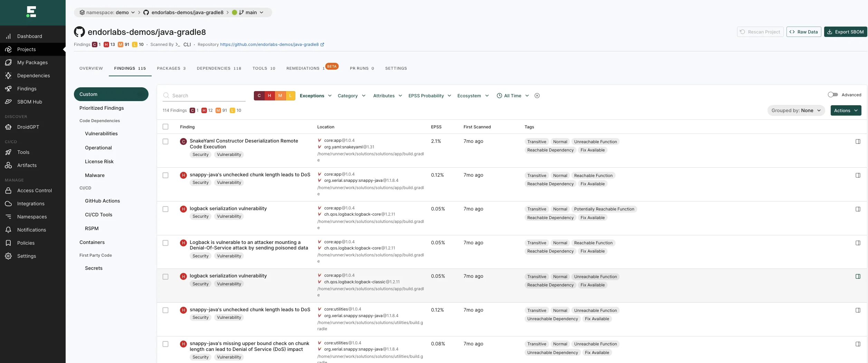
Task: Expand the Ecosystem filter dropdown
Action: point(473,96)
